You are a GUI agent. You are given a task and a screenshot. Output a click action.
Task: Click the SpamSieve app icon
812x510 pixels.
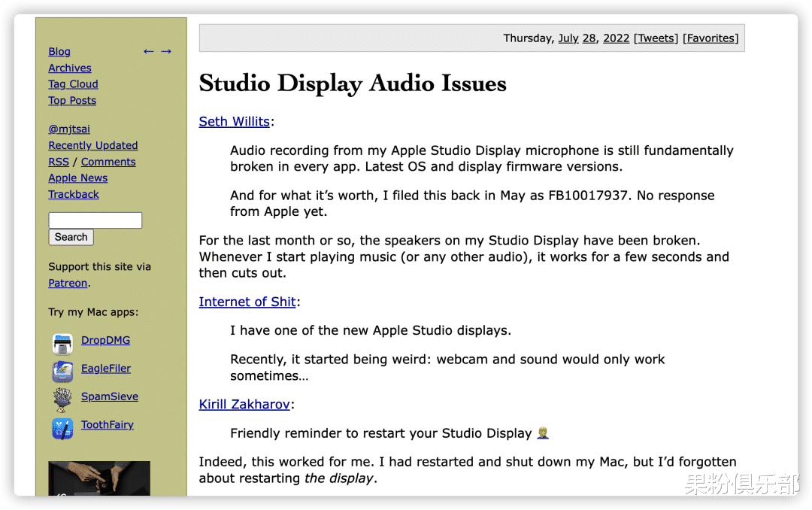62,399
